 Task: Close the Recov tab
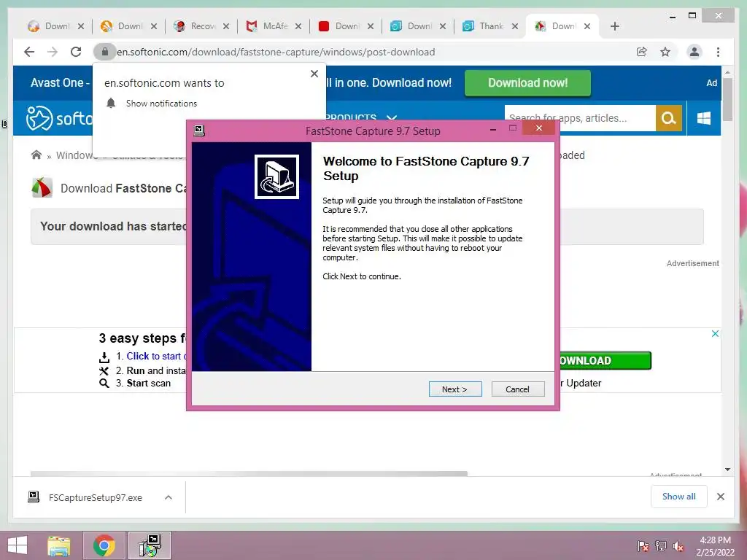[226, 26]
